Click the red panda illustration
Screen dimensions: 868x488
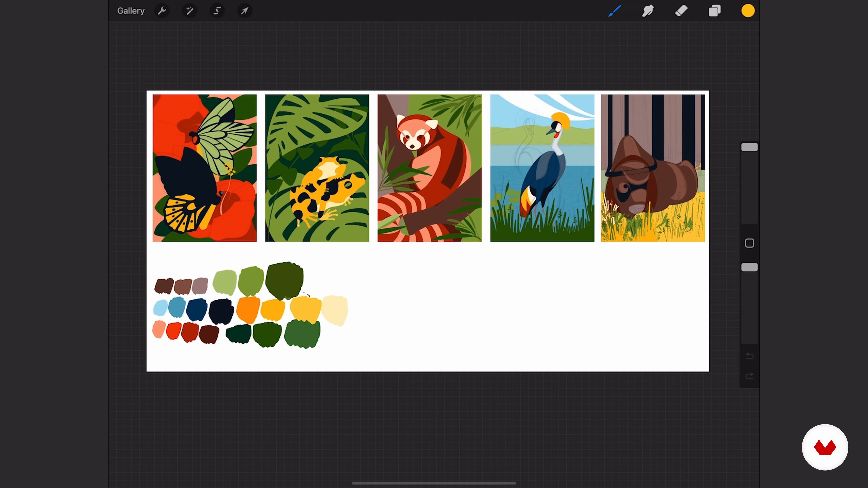pos(429,168)
